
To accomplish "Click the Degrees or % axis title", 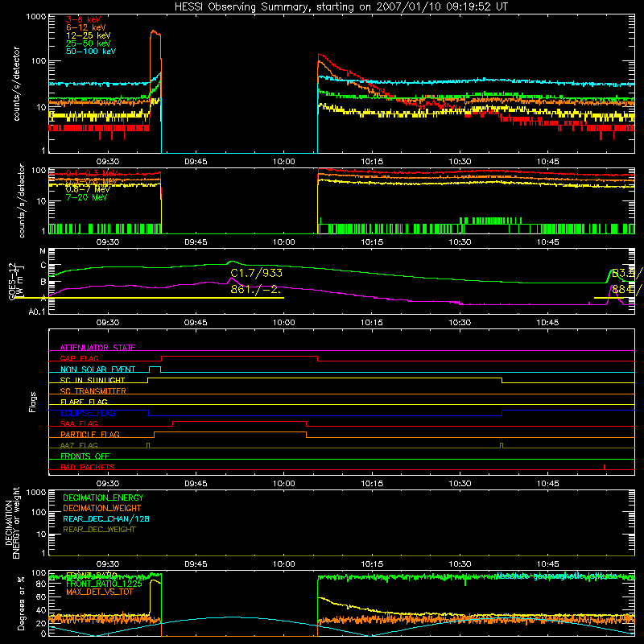I will coord(21,603).
